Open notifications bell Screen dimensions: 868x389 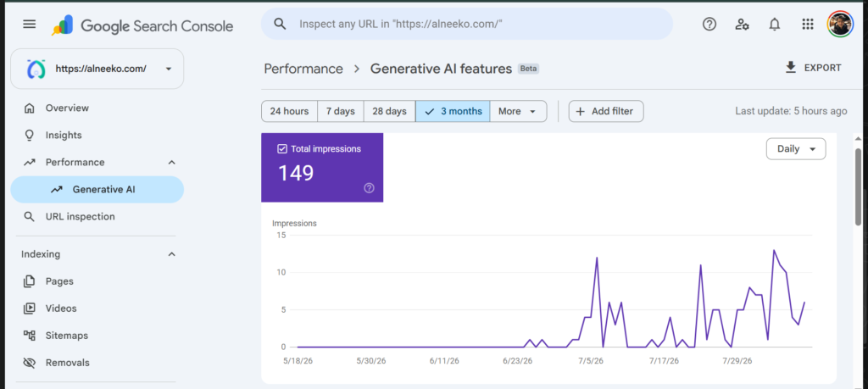point(775,24)
